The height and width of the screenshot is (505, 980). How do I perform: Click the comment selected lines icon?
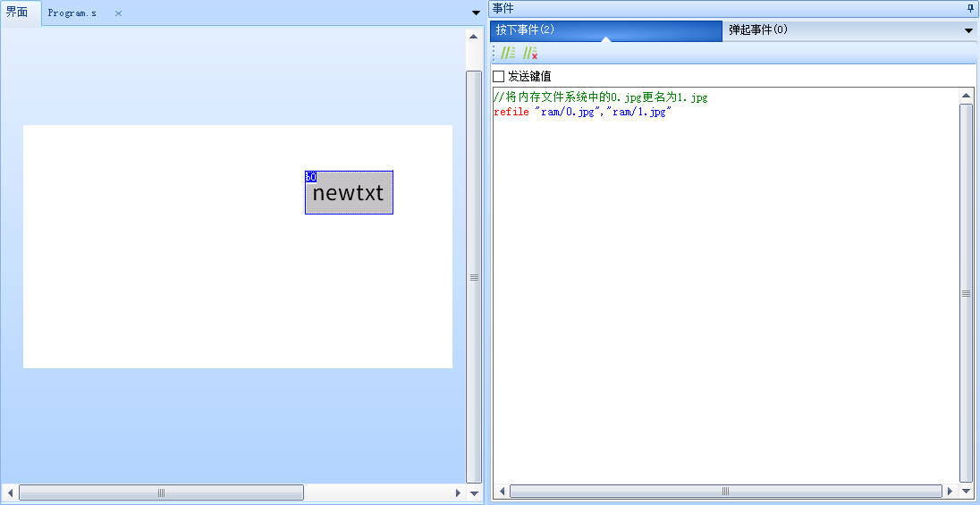(x=508, y=54)
